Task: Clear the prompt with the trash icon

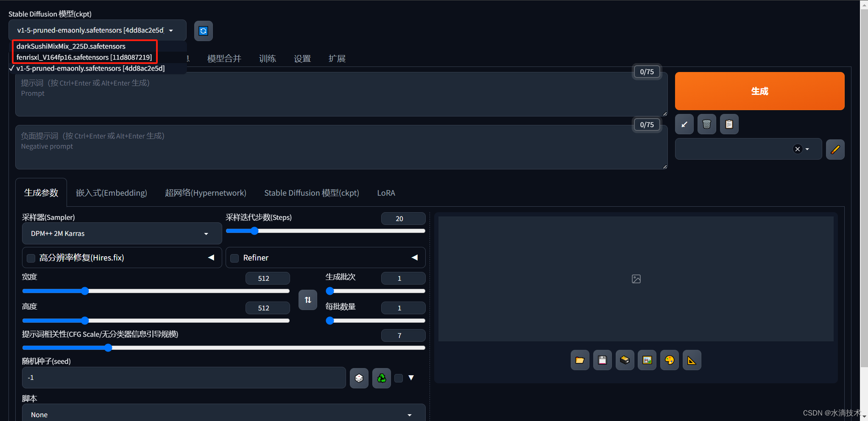Action: [707, 124]
